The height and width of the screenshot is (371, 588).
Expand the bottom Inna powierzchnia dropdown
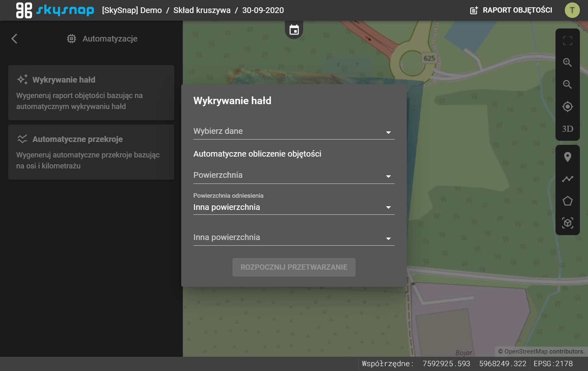click(294, 238)
